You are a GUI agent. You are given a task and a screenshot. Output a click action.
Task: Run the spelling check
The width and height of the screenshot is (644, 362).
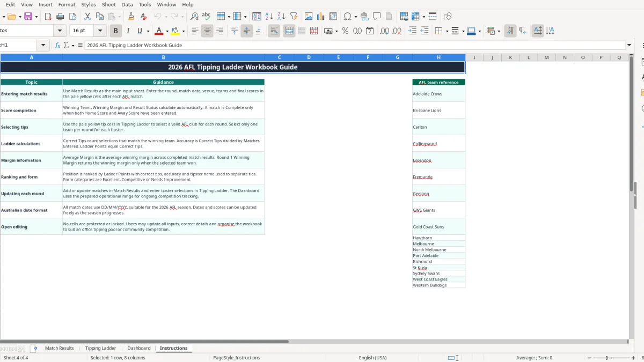coord(206,17)
